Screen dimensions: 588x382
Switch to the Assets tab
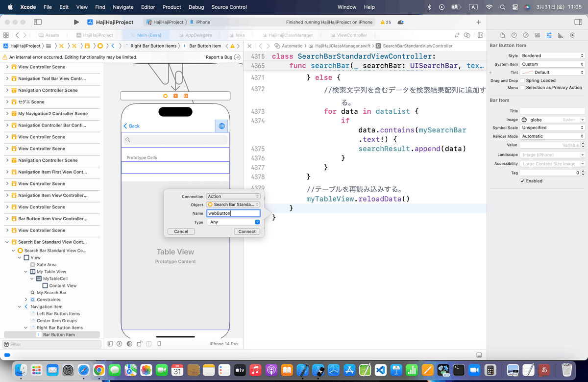click(49, 35)
